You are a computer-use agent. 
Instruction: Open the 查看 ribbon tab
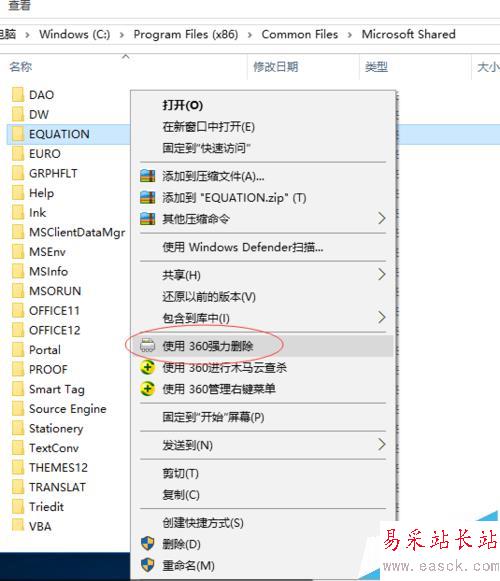pyautogui.click(x=19, y=5)
